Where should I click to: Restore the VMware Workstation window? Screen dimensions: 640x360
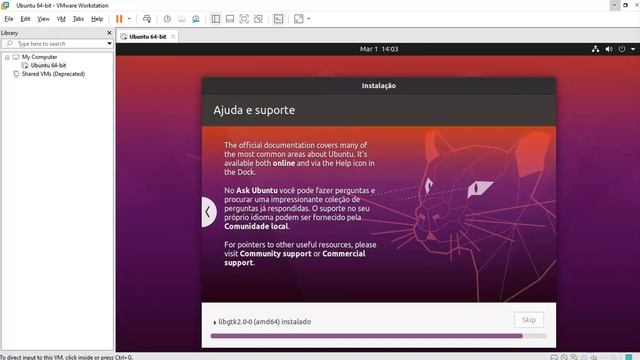pyautogui.click(x=625, y=5)
